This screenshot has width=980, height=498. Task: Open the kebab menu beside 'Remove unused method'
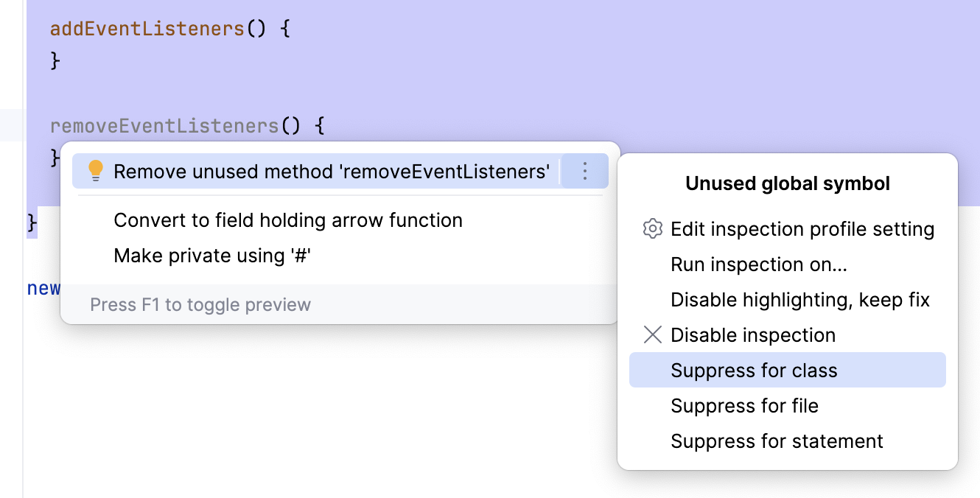[x=584, y=170]
